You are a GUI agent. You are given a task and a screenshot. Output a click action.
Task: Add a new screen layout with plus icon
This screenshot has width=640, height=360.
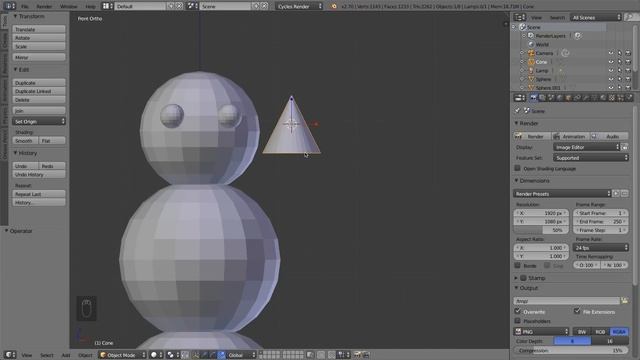pyautogui.click(x=171, y=6)
